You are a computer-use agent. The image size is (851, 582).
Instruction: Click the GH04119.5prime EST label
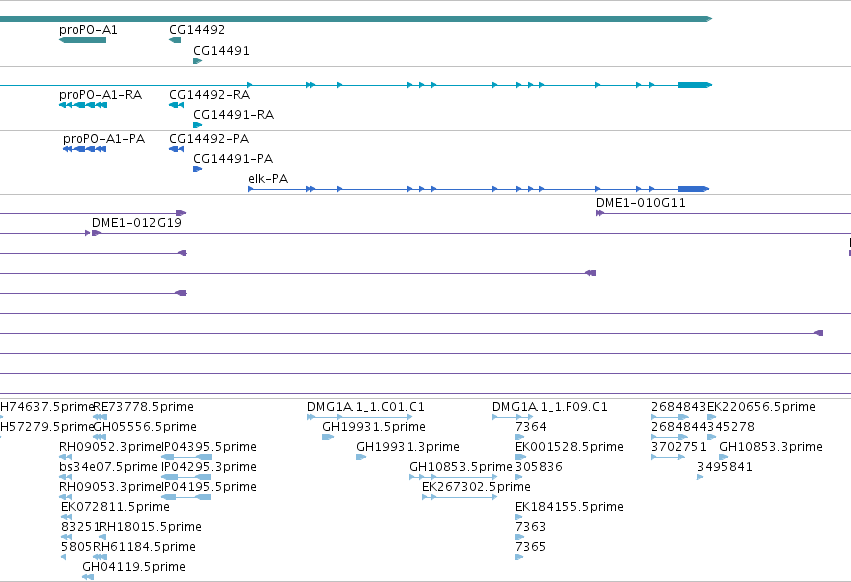pyautogui.click(x=134, y=566)
